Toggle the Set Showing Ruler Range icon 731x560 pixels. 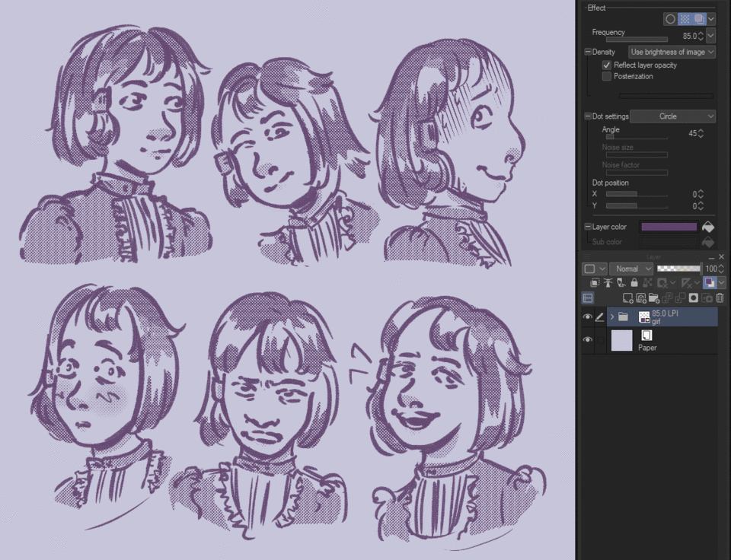click(x=686, y=283)
